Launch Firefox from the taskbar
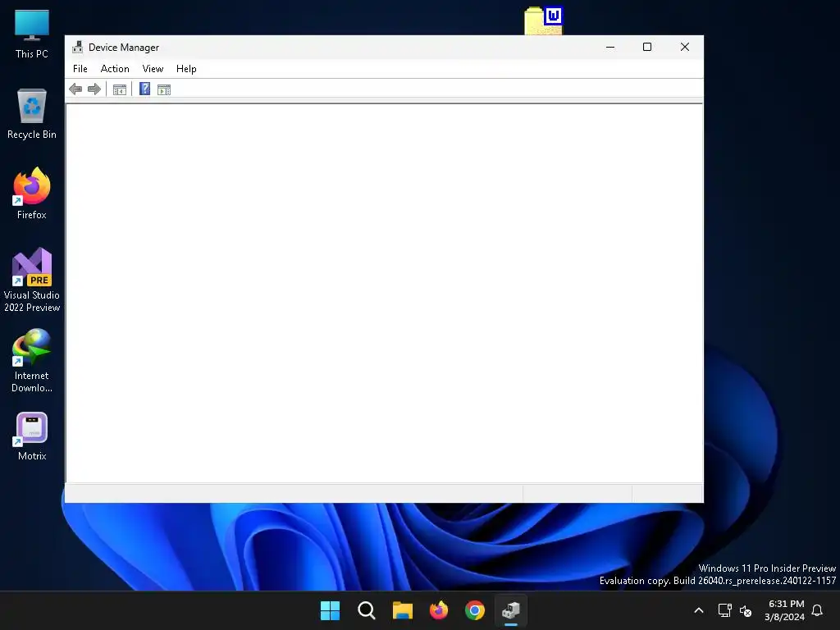This screenshot has height=630, width=840. click(439, 610)
